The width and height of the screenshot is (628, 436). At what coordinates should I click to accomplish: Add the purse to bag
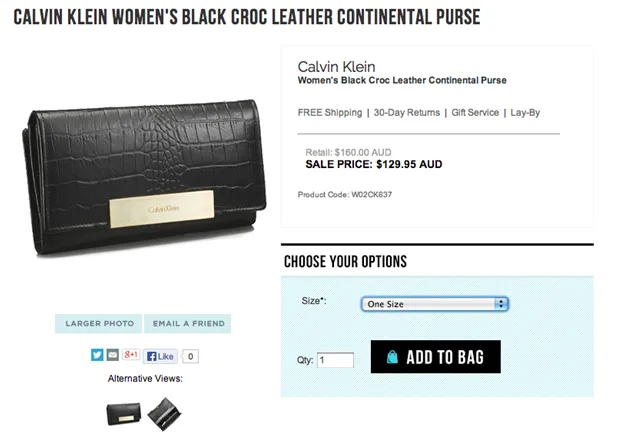coord(435,357)
